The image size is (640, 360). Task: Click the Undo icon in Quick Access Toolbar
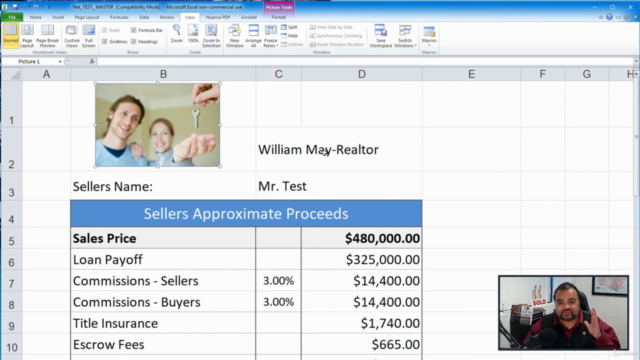25,7
